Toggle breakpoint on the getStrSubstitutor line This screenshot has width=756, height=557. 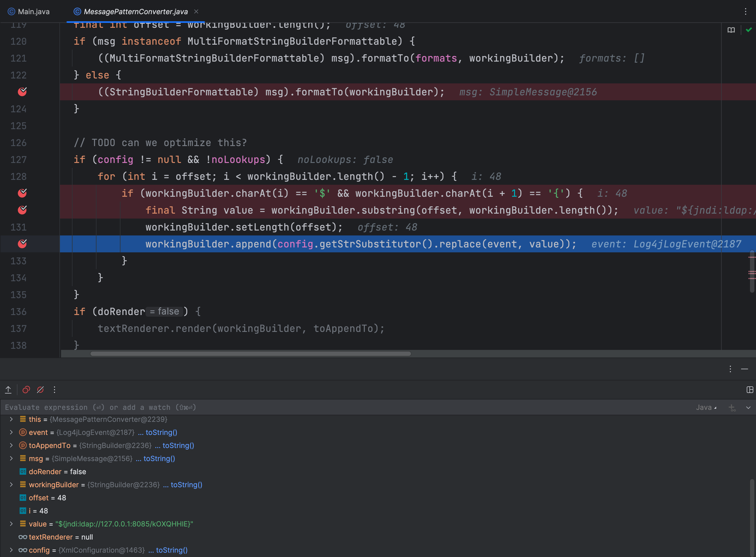pyautogui.click(x=22, y=244)
